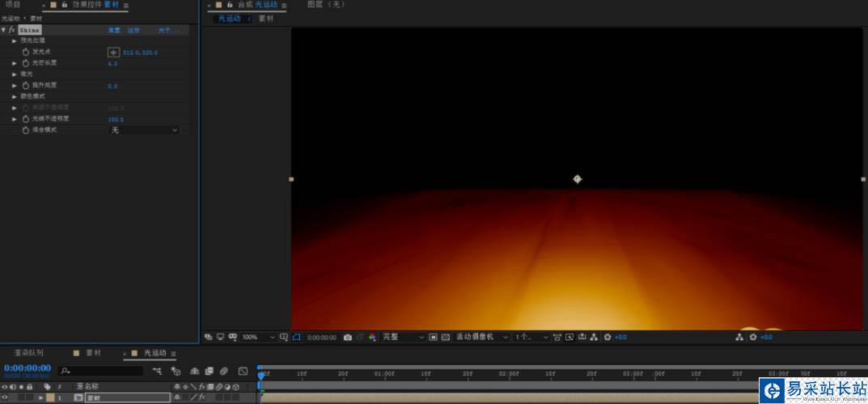Click the timeline layer search field
Viewport: 868px width, 404px height.
101,371
